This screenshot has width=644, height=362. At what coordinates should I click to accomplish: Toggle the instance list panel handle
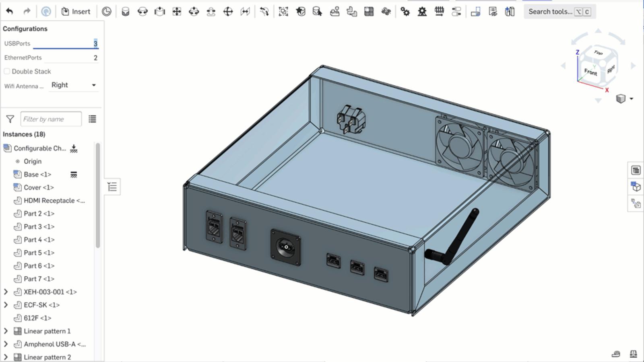112,187
